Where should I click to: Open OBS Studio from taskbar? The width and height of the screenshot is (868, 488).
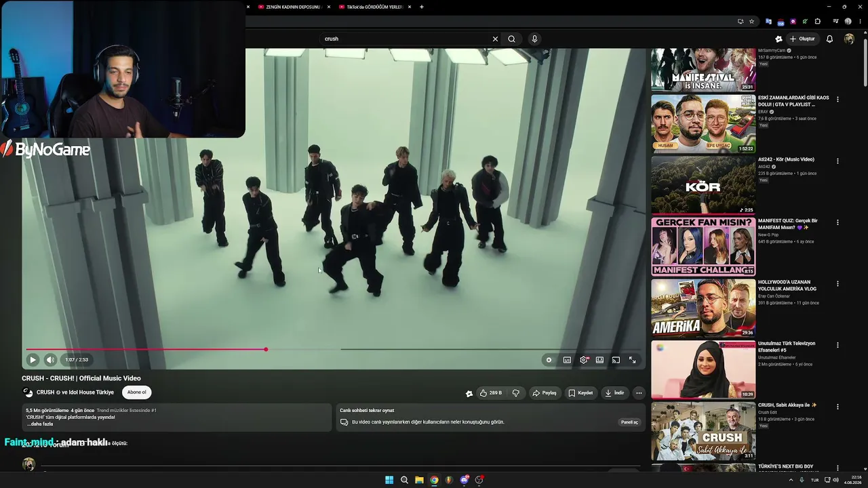coord(479,480)
